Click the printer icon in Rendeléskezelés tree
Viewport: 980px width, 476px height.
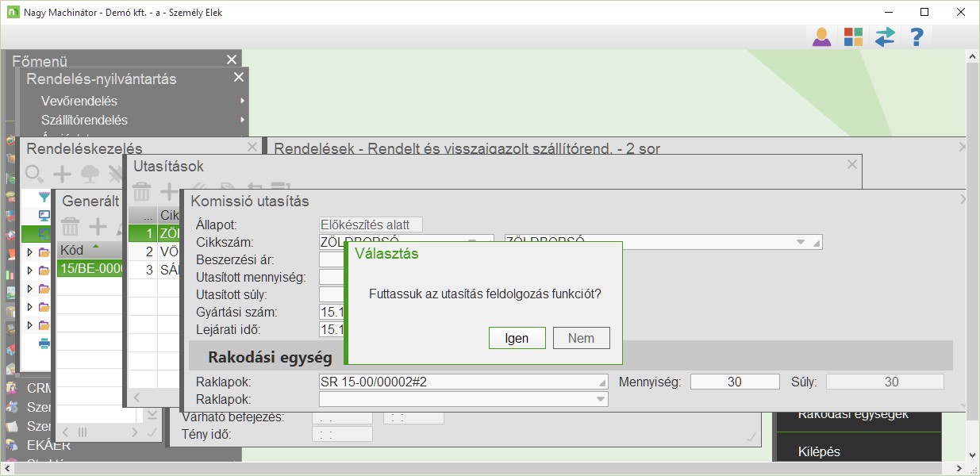(44, 344)
